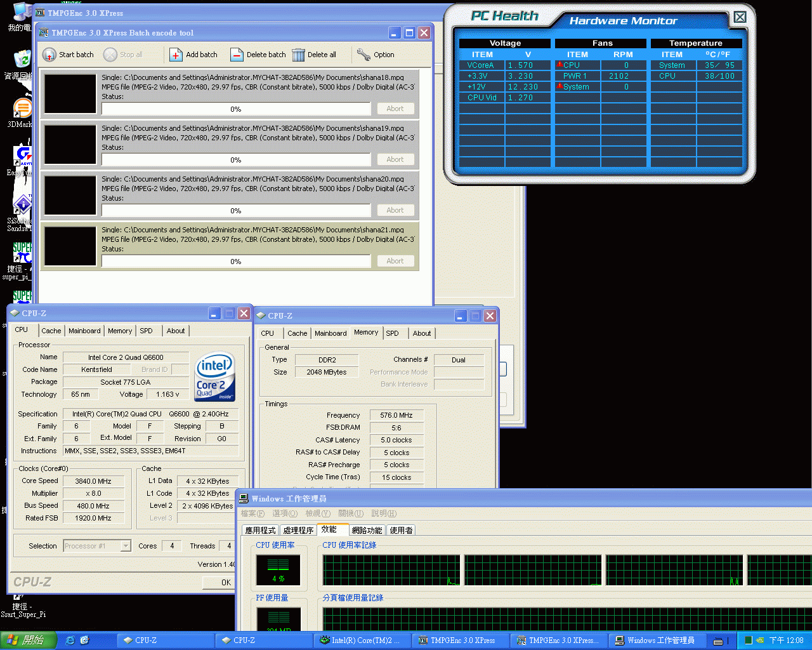
Task: Click Abort button for shana21.mpg
Action: [395, 261]
